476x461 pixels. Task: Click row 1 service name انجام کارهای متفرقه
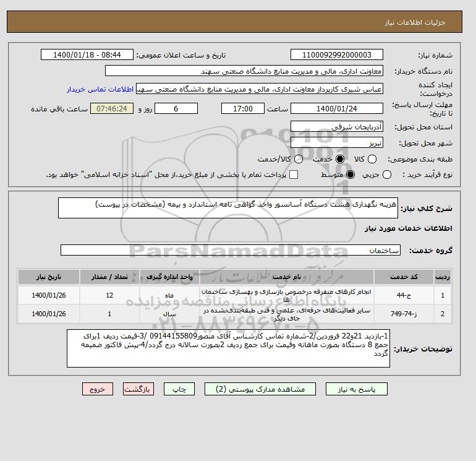tap(287, 295)
